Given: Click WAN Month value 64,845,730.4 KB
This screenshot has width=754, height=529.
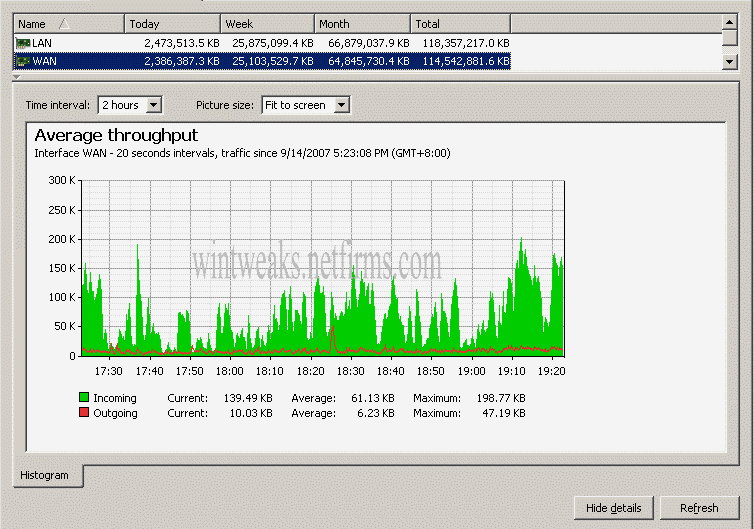Looking at the screenshot, I should tap(369, 61).
